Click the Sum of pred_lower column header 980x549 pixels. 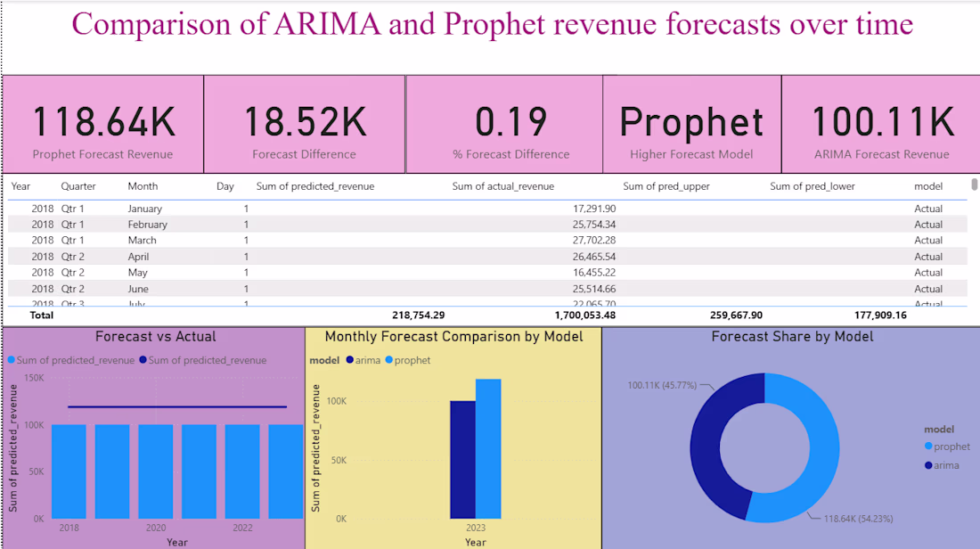813,186
